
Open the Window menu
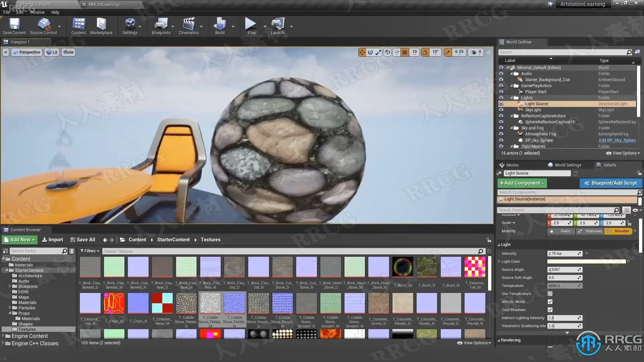click(x=37, y=12)
